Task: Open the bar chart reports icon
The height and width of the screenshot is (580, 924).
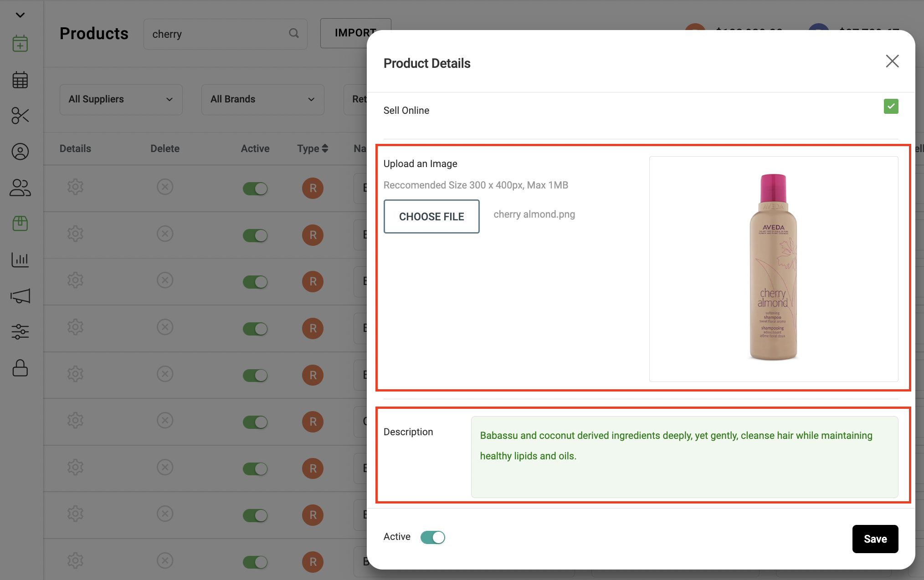Action: click(20, 259)
